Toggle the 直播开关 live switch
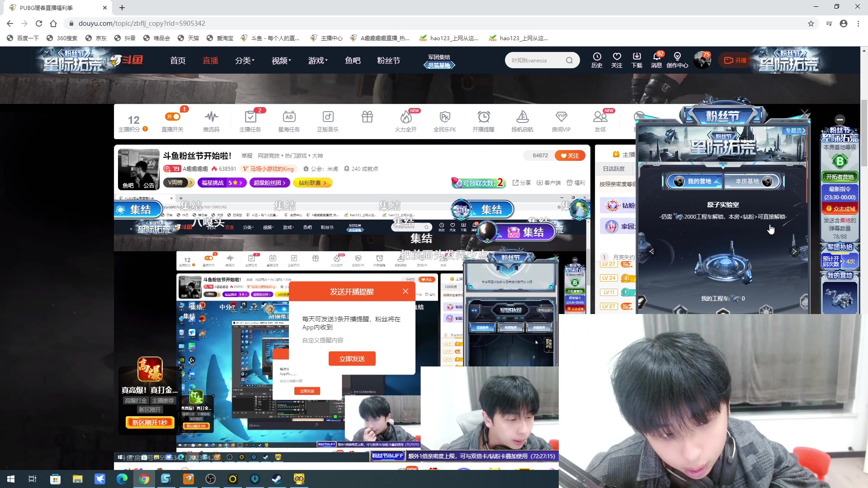 pos(173,117)
